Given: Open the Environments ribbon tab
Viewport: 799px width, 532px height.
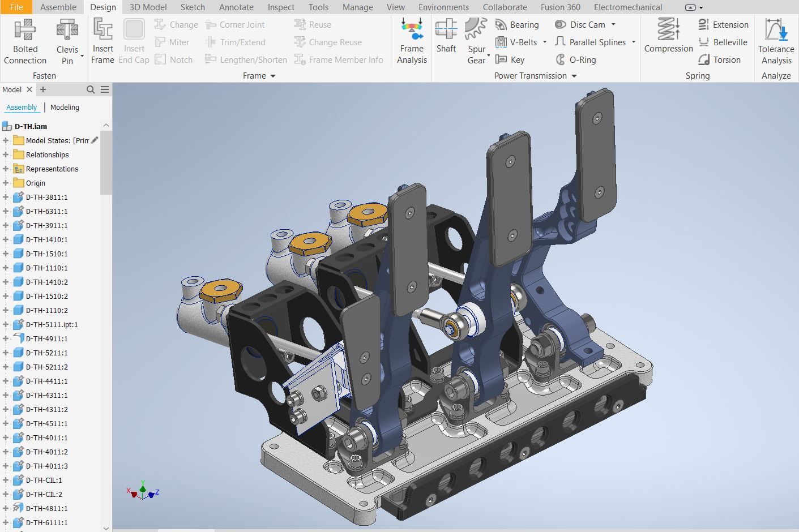Looking at the screenshot, I should click(443, 7).
